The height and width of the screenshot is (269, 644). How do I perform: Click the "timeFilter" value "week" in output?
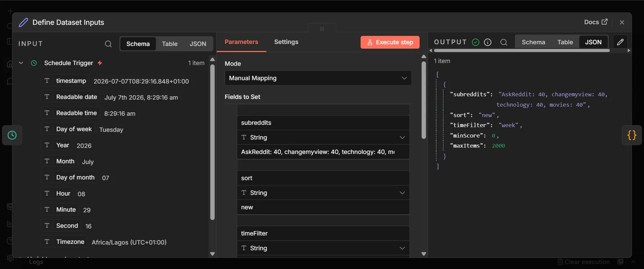(508, 125)
